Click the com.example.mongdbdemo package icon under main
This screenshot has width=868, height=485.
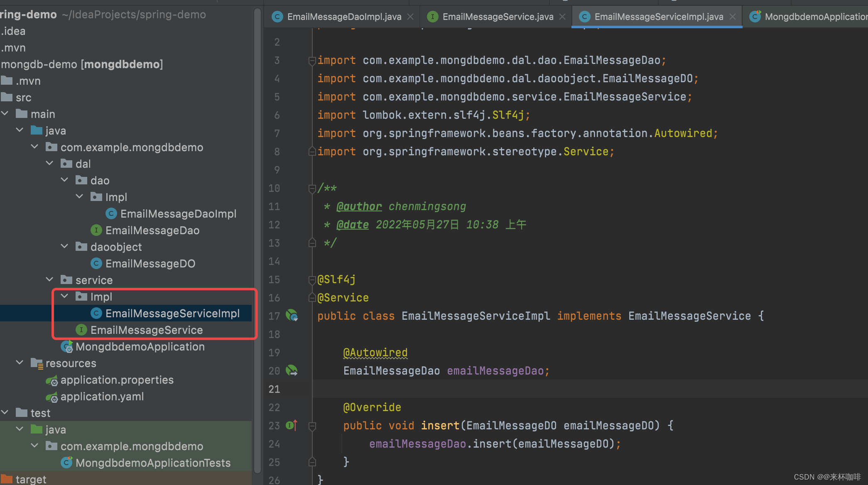pyautogui.click(x=51, y=147)
